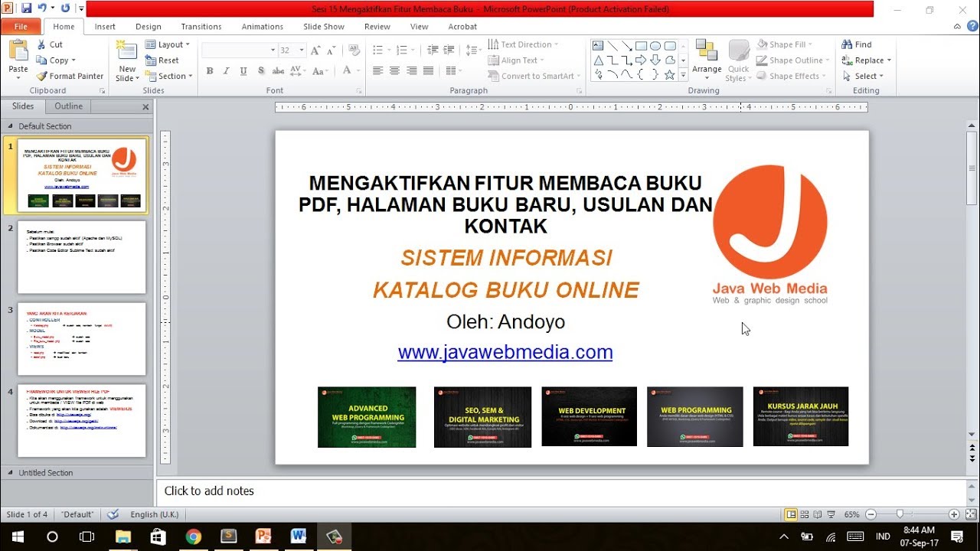Image resolution: width=980 pixels, height=551 pixels.
Task: Open the Layout dropdown
Action: click(168, 44)
